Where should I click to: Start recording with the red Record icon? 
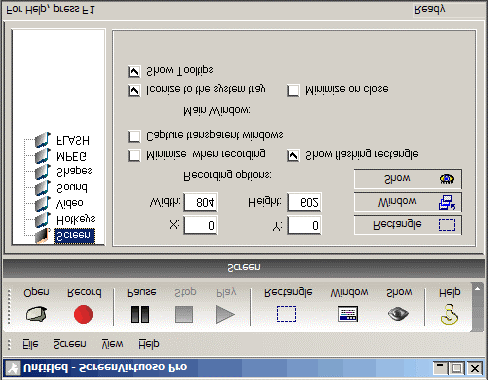(83, 314)
